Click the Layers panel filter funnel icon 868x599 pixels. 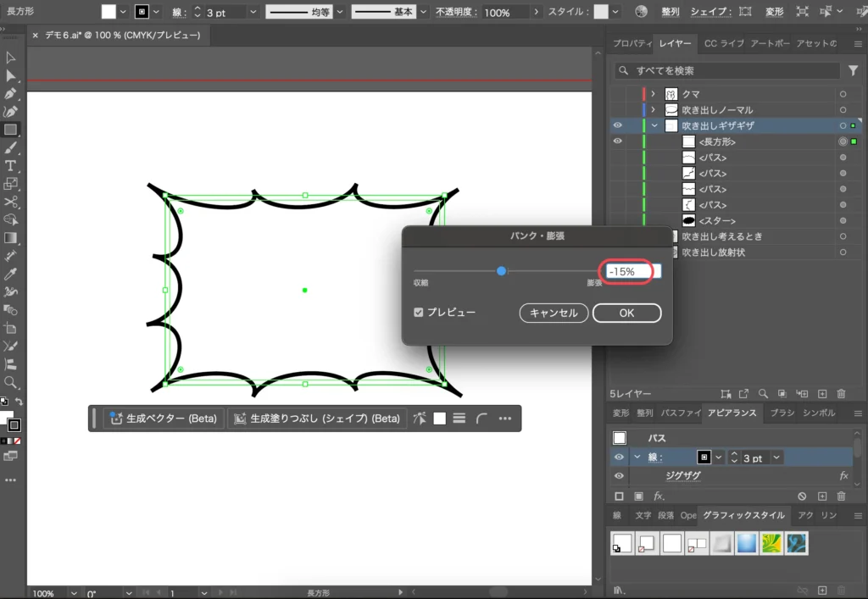click(853, 71)
